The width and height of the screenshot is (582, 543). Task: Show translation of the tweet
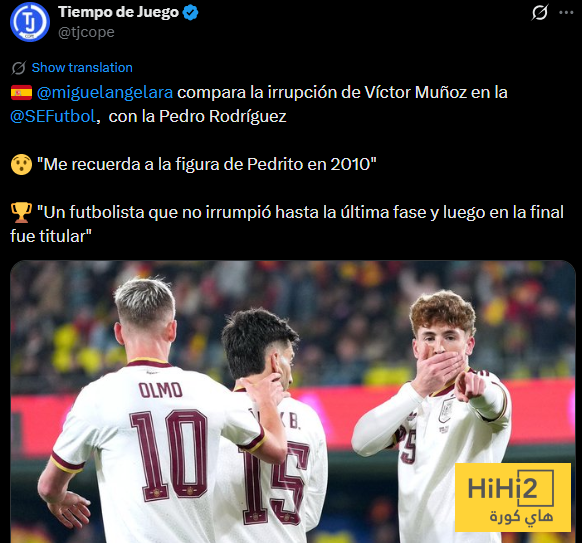point(82,68)
